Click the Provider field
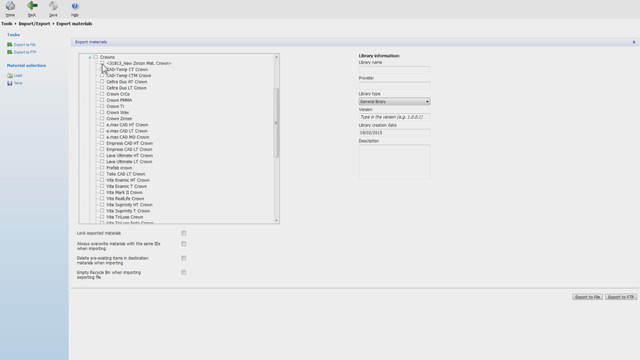Viewport: 640px width, 360px height. [x=394, y=85]
